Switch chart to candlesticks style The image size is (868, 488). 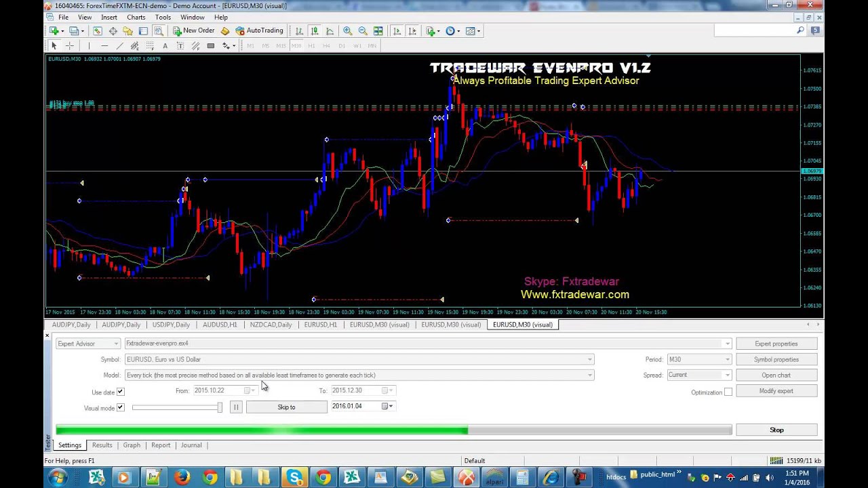coord(315,30)
